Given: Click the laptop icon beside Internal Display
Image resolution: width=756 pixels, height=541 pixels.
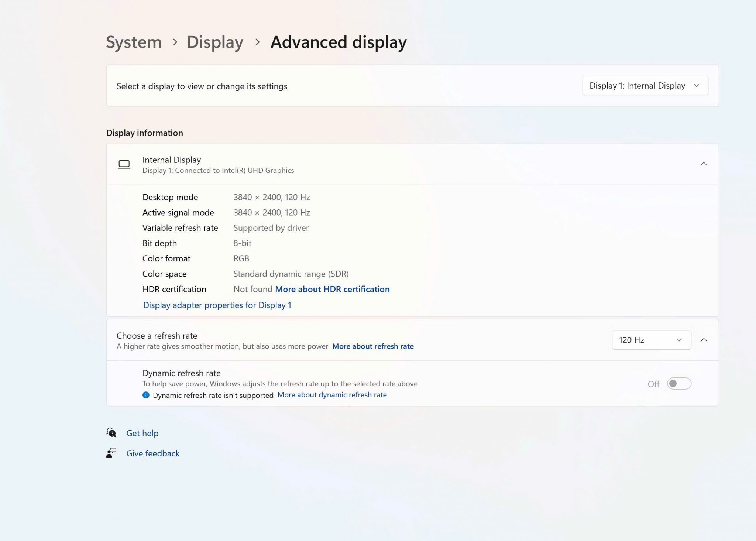Looking at the screenshot, I should coord(124,164).
